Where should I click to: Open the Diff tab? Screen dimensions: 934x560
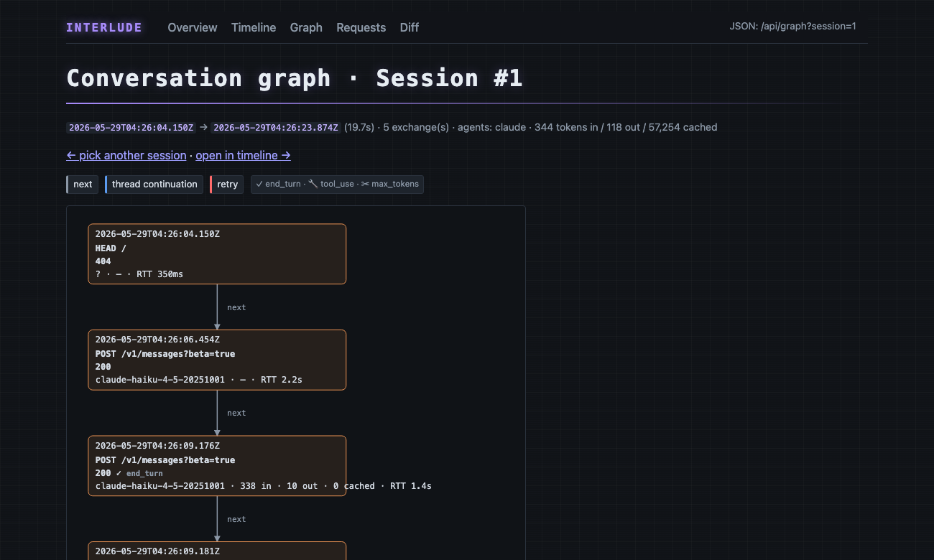[x=410, y=27]
